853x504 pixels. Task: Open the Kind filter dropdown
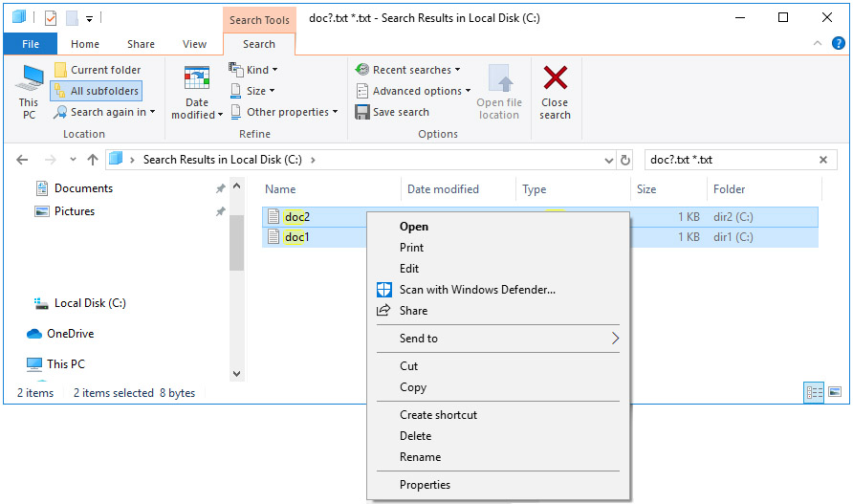click(x=253, y=70)
